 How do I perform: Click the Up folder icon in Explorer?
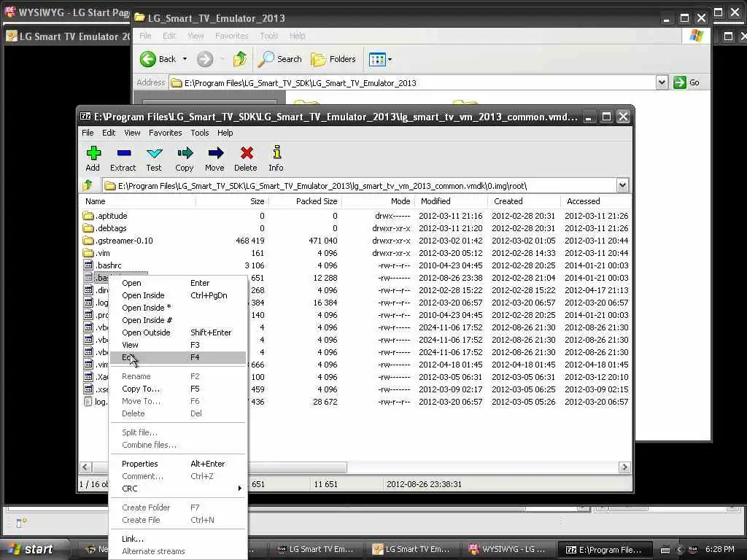tap(239, 59)
